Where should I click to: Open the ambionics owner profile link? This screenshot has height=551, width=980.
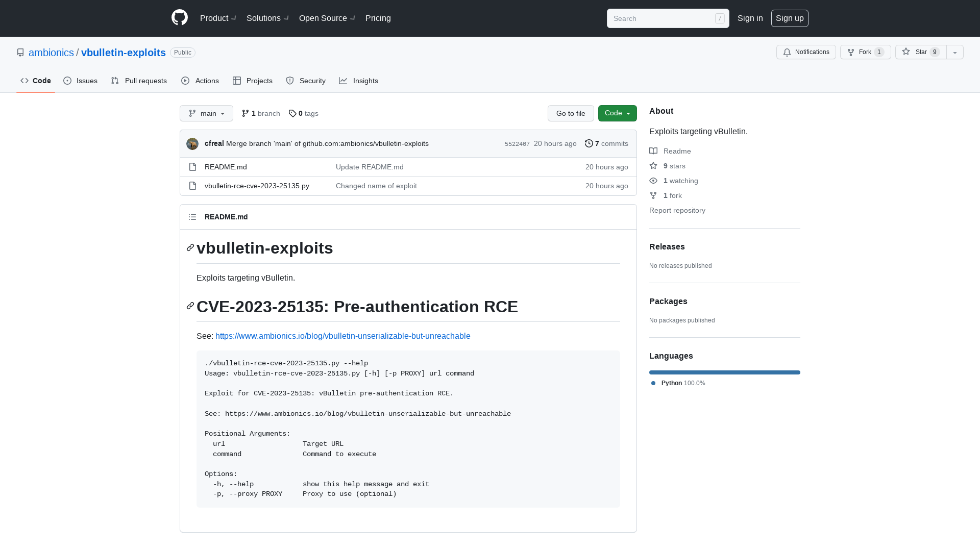tap(51, 53)
